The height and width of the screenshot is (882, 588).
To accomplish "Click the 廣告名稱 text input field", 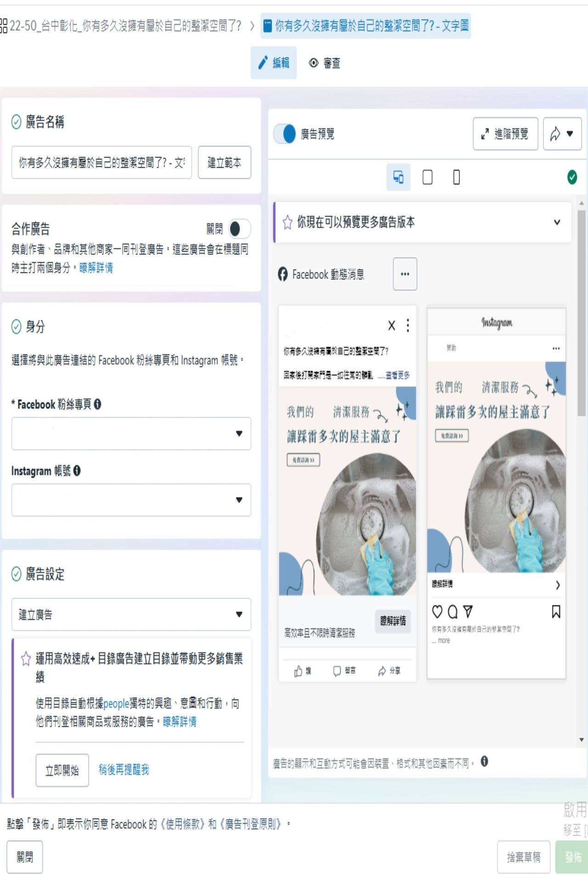I will pyautogui.click(x=102, y=162).
